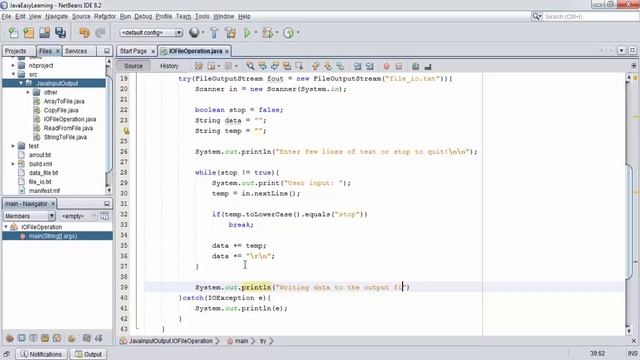640x360 pixels.
Task: Click the suggestion lightbulb at line 24
Action: click(126, 131)
